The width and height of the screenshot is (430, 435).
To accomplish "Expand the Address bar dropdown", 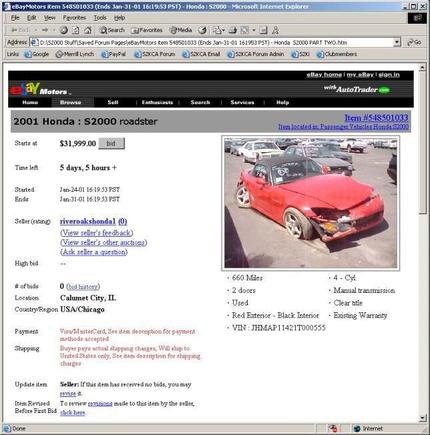I will (397, 42).
